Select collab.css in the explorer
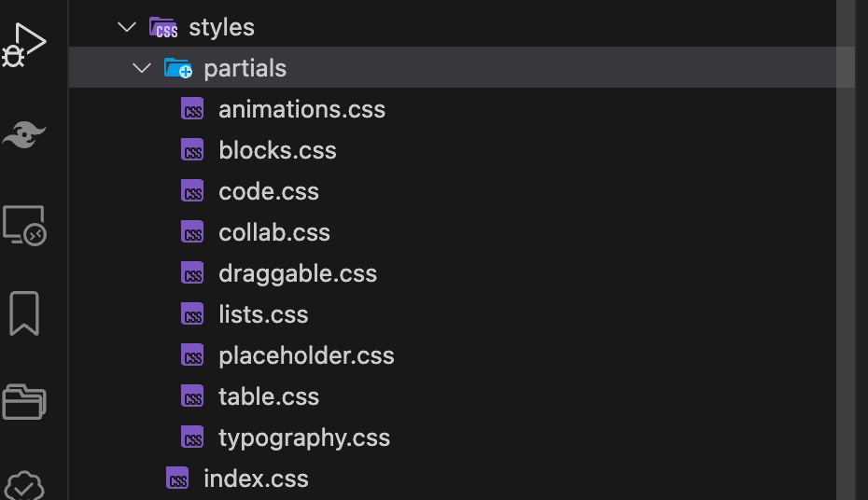 (274, 232)
